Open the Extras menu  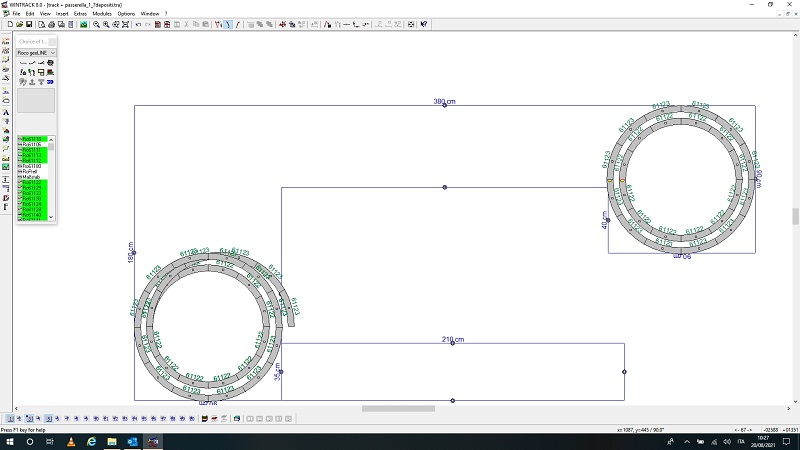(80, 13)
